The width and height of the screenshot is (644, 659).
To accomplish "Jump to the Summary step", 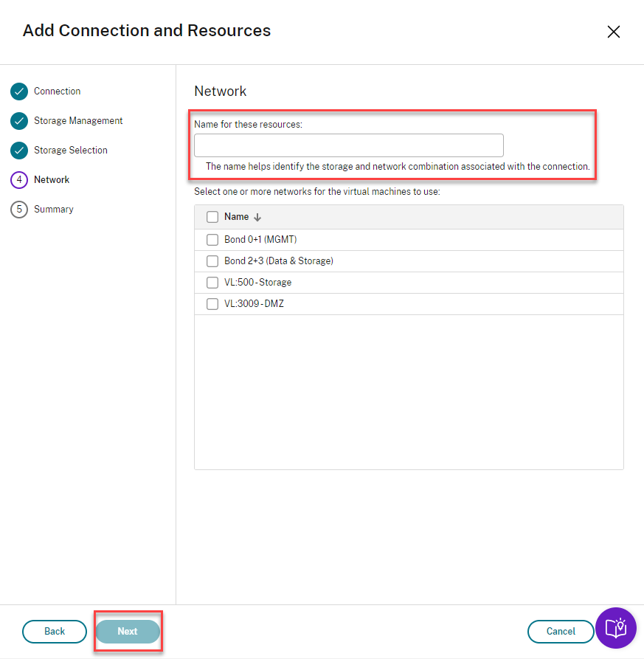I will click(54, 210).
